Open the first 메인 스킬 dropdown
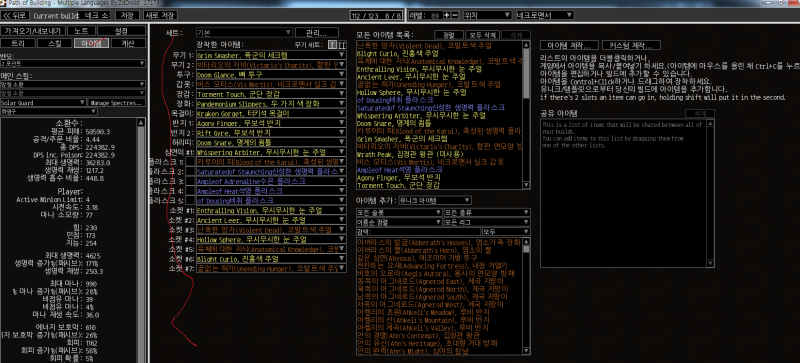This screenshot has height=363, width=800. coord(73,85)
